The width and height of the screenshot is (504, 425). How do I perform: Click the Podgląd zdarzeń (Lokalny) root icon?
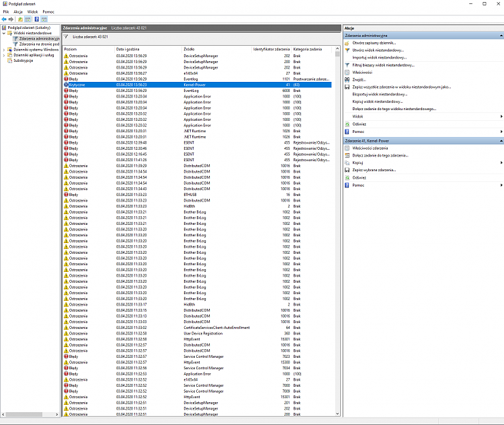click(x=5, y=28)
